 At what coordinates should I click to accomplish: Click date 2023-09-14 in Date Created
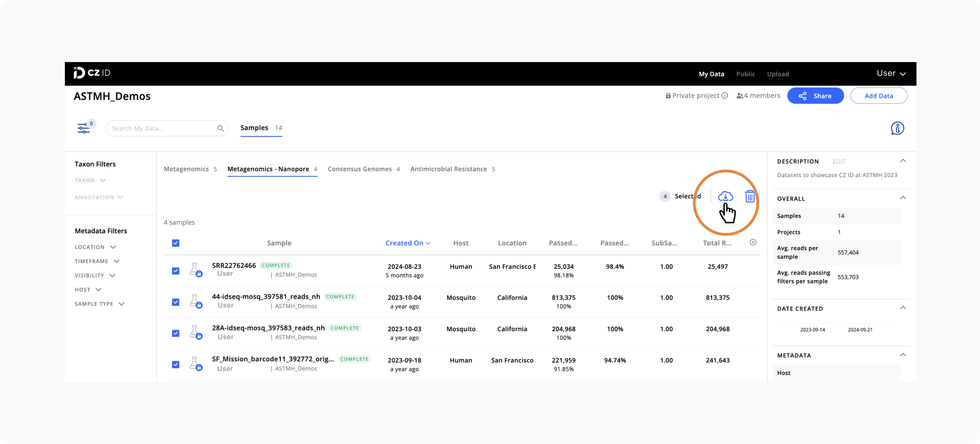click(812, 330)
